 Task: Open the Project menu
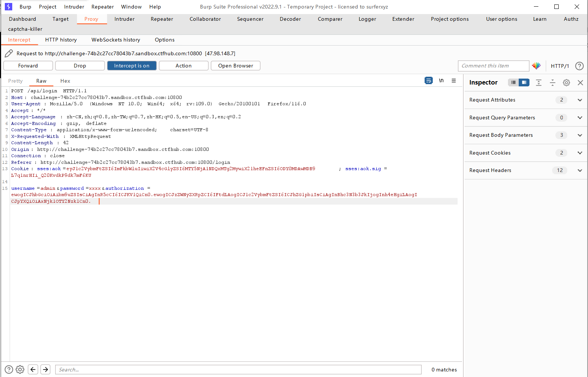[x=48, y=7]
